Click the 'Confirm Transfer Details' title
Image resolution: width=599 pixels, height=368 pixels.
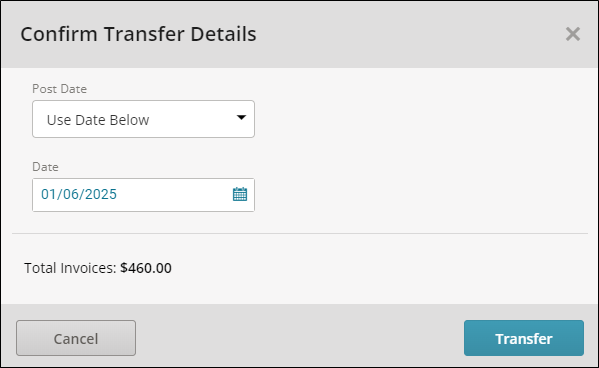tap(138, 34)
